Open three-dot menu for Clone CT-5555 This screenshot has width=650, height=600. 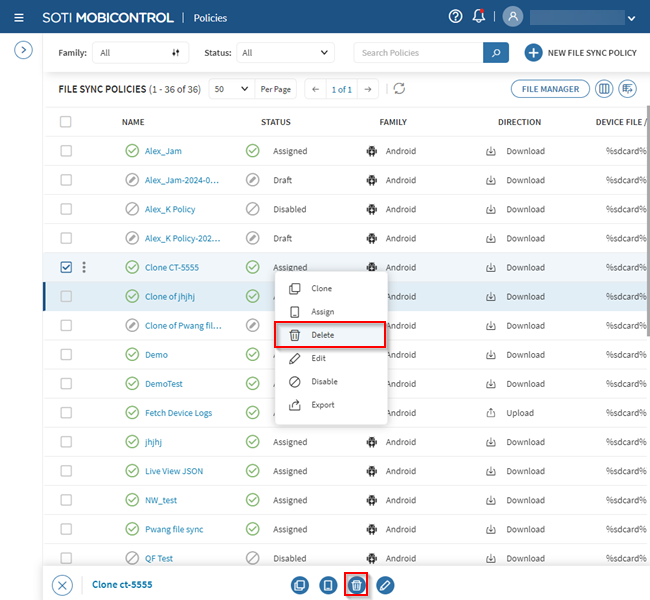pos(84,267)
